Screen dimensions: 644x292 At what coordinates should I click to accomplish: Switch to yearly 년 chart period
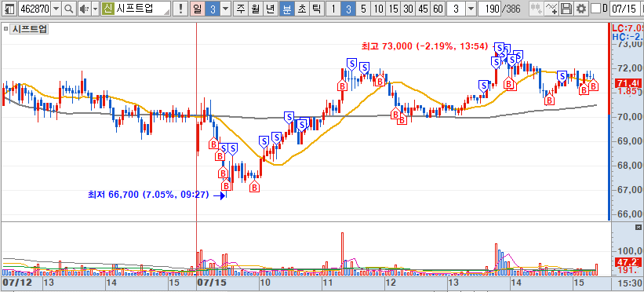pos(270,8)
